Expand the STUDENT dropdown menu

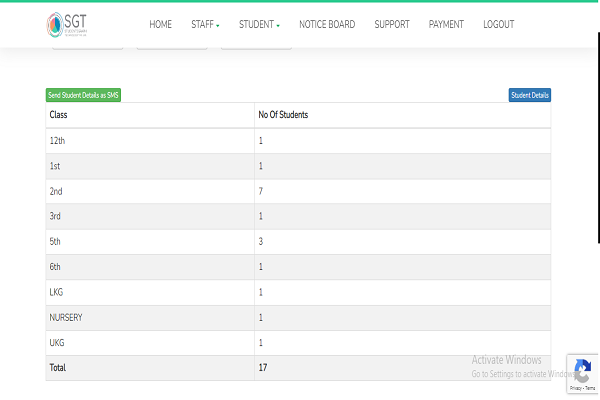tap(259, 25)
